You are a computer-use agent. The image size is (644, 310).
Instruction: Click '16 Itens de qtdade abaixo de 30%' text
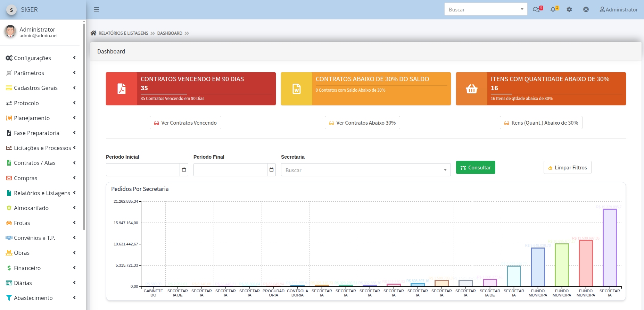tap(521, 99)
